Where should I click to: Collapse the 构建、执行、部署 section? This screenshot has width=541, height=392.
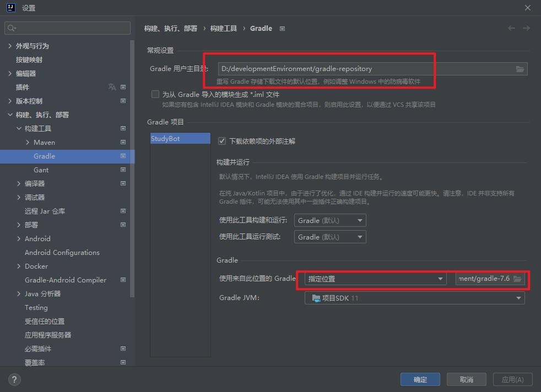coord(10,115)
